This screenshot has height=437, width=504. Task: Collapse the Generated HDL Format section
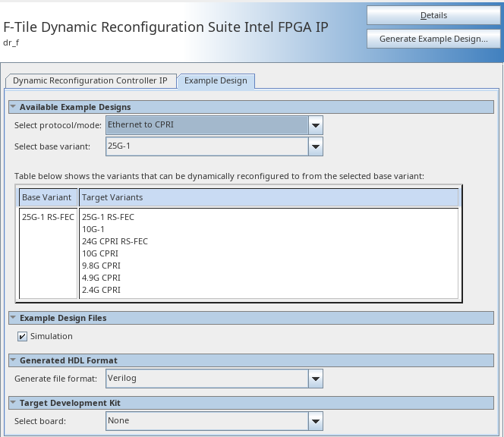(x=13, y=360)
